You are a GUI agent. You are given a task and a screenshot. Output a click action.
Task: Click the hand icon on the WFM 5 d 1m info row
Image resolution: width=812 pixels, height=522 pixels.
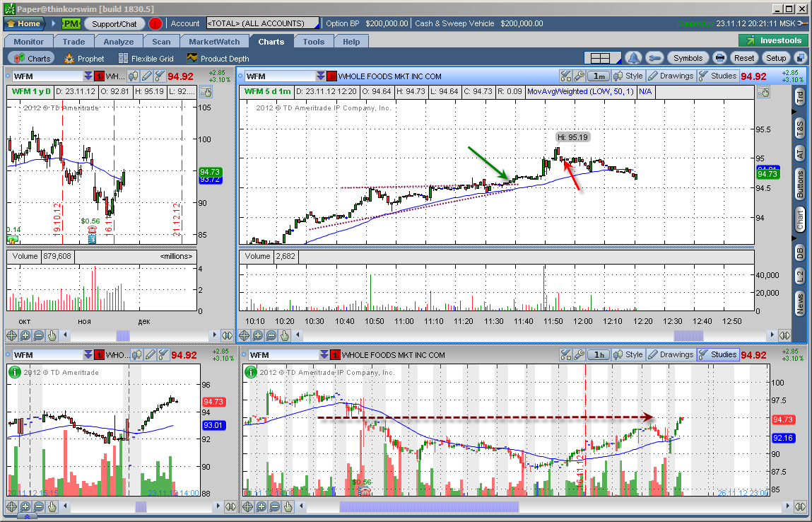[x=763, y=92]
